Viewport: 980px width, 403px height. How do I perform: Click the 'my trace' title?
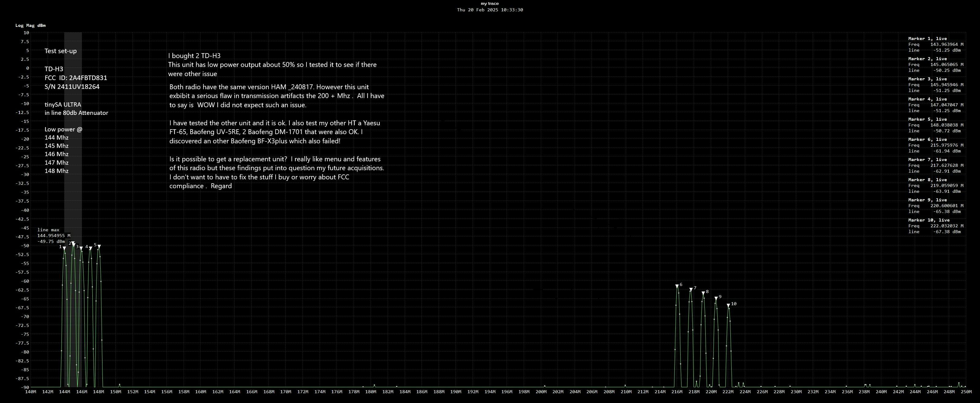tap(490, 3)
